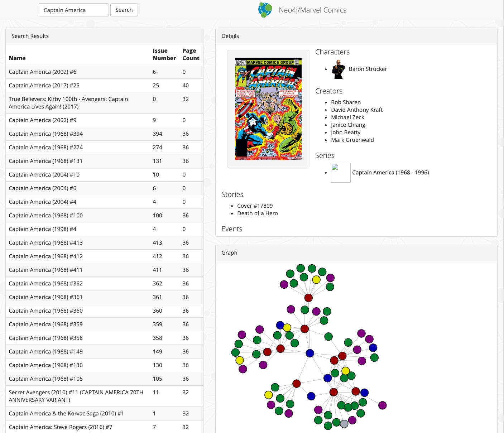This screenshot has width=504, height=433.
Task: Select Secret Avengers (2010) #11 row
Action: tap(104, 396)
